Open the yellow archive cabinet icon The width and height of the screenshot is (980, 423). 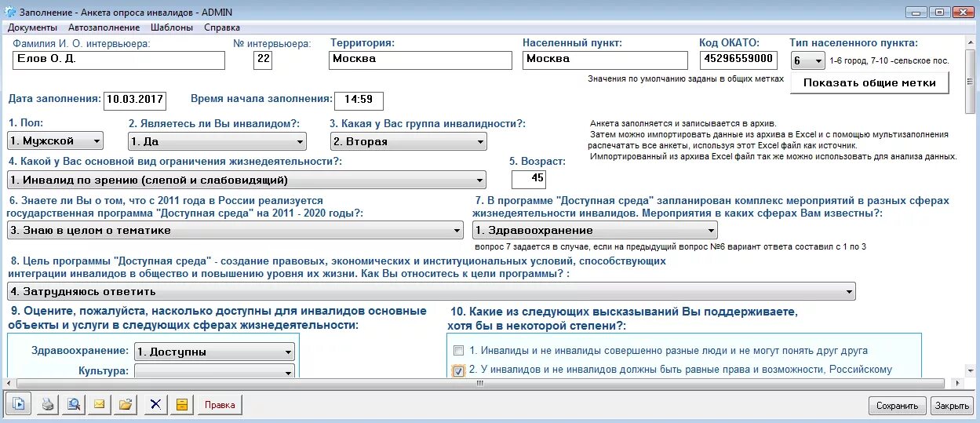click(182, 405)
